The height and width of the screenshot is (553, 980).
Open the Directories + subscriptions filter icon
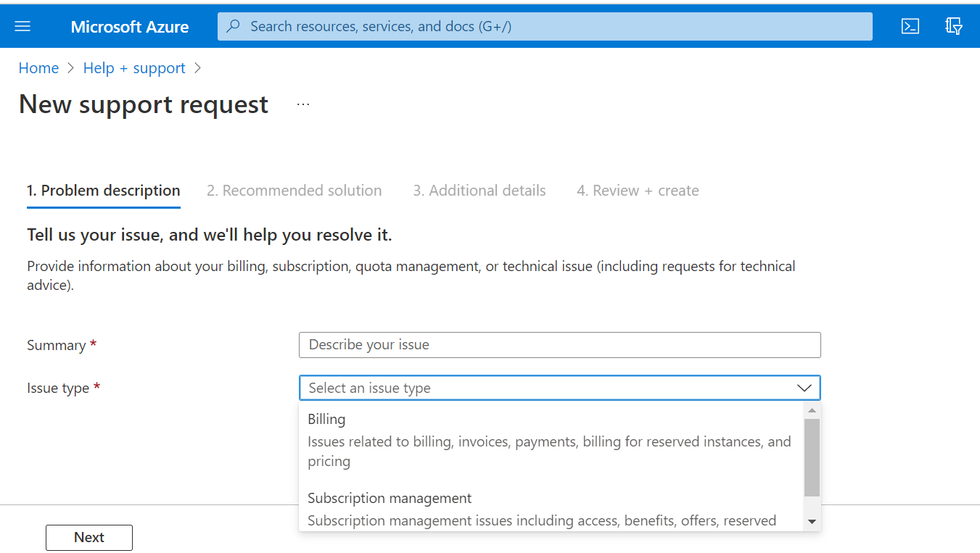pos(954,27)
